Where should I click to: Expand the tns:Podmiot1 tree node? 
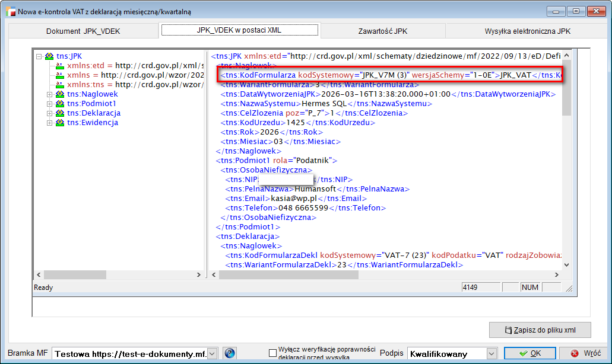49,104
